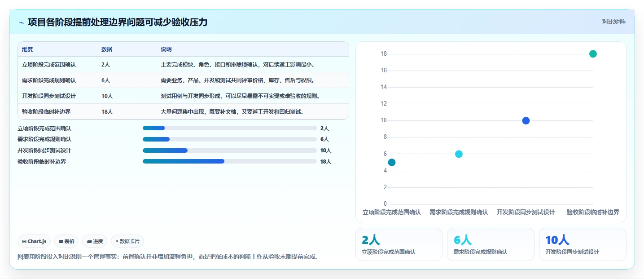Click the chart point above 立项阶段完成范围确认
Viewport: 644px width, 279px height.
(392, 162)
